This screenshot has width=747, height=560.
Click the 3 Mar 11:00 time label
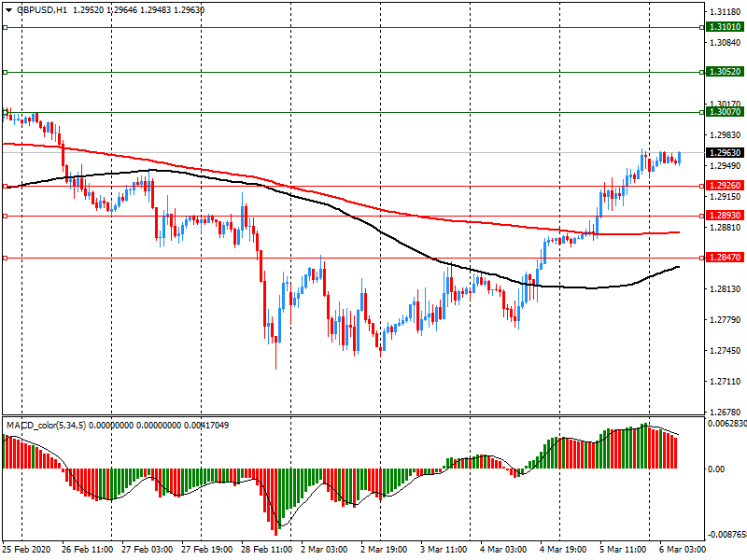tap(444, 549)
